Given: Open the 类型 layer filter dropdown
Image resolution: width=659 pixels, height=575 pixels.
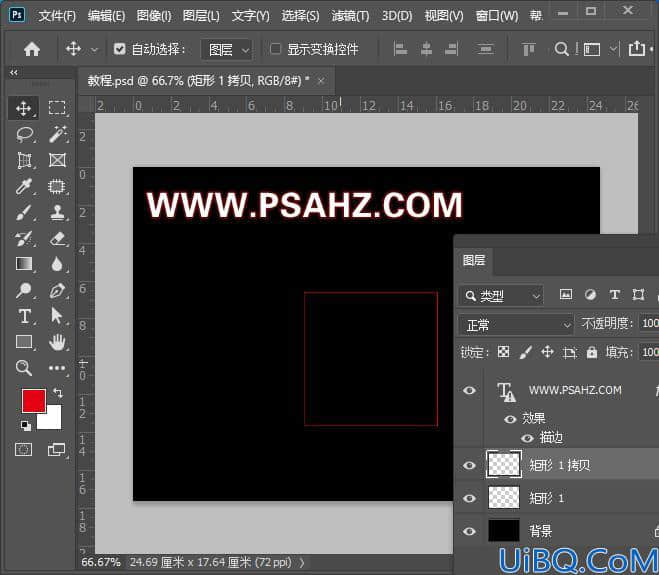Looking at the screenshot, I should [502, 295].
